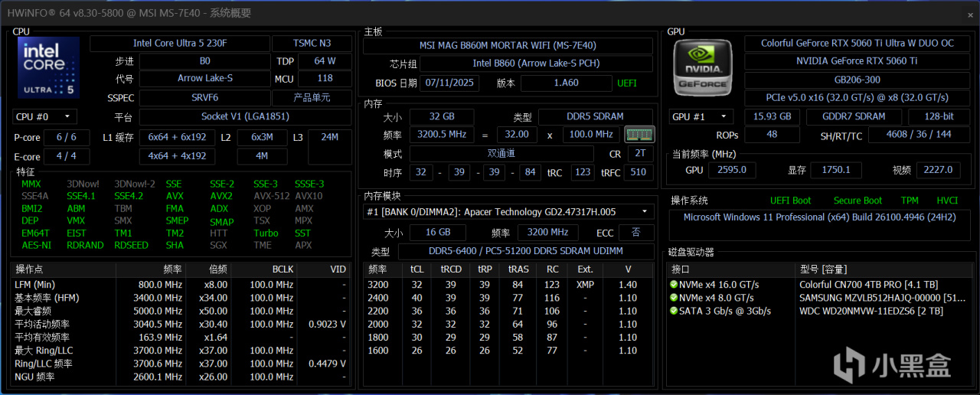Click the TPM status label
Viewport: 980px width, 395px height.
coord(910,201)
